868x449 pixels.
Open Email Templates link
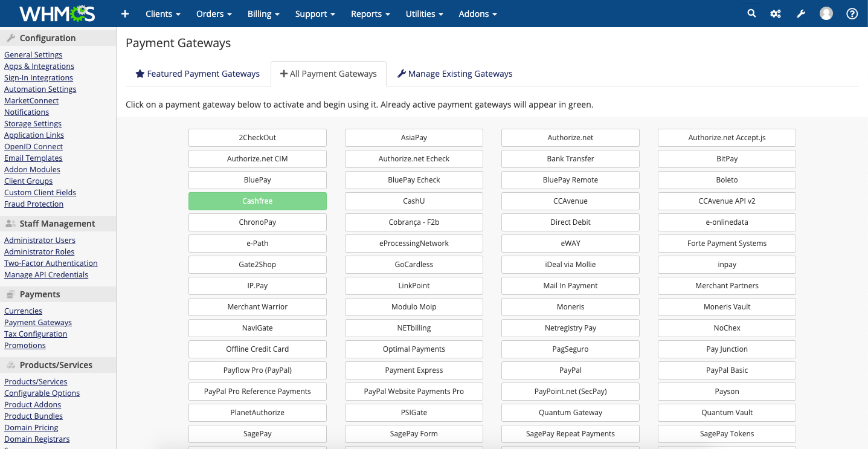33,158
